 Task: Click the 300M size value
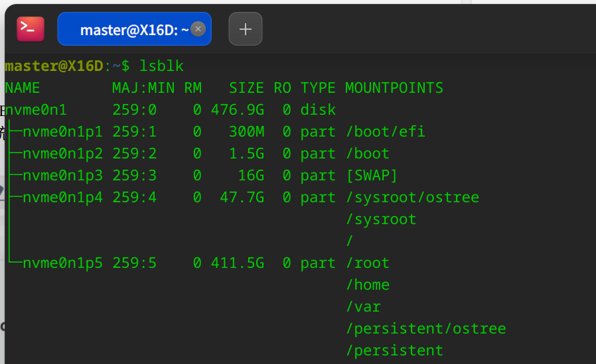pos(246,132)
